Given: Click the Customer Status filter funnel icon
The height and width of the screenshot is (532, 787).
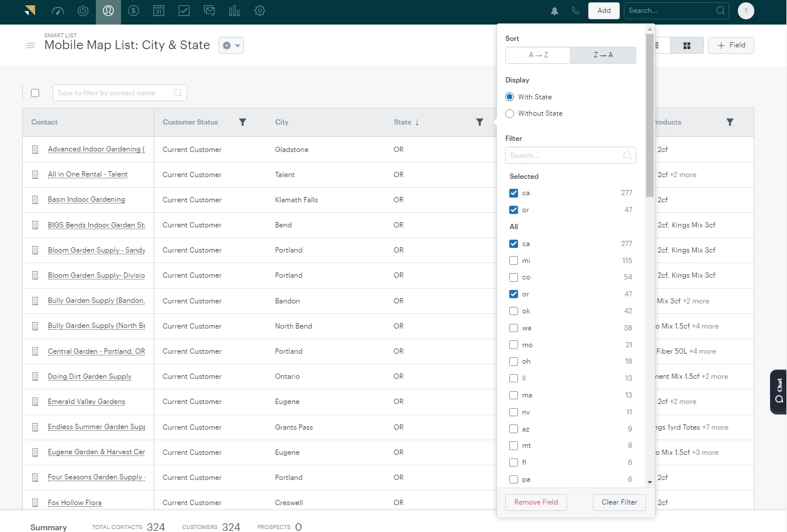Looking at the screenshot, I should [x=243, y=122].
